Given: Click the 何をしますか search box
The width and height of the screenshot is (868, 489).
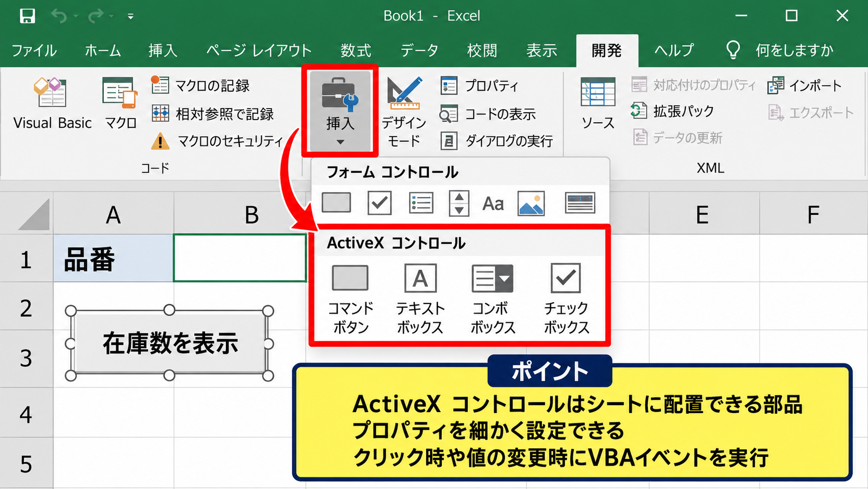Looking at the screenshot, I should tap(779, 50).
